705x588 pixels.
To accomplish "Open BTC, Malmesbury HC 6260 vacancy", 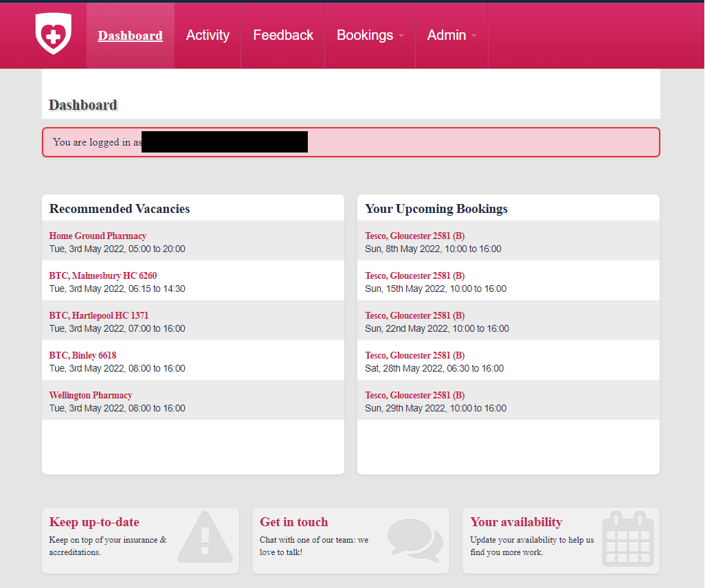I will click(x=103, y=275).
